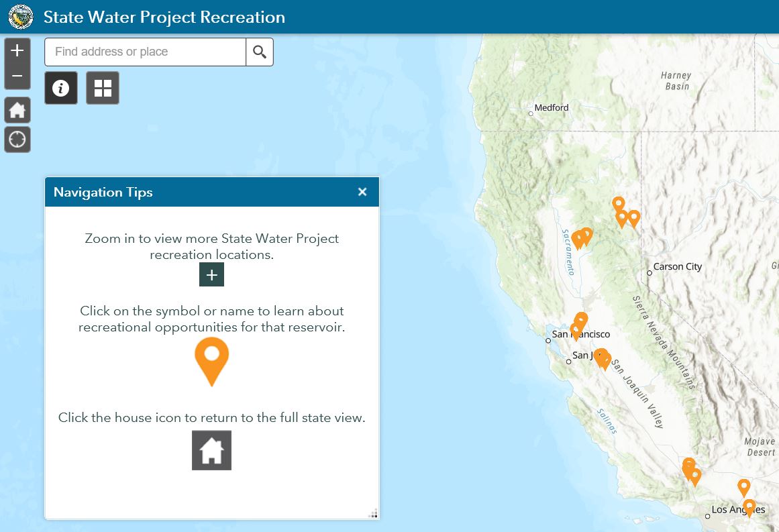This screenshot has width=779, height=532.
Task: Click the agency seal logo in the header
Action: click(x=21, y=17)
